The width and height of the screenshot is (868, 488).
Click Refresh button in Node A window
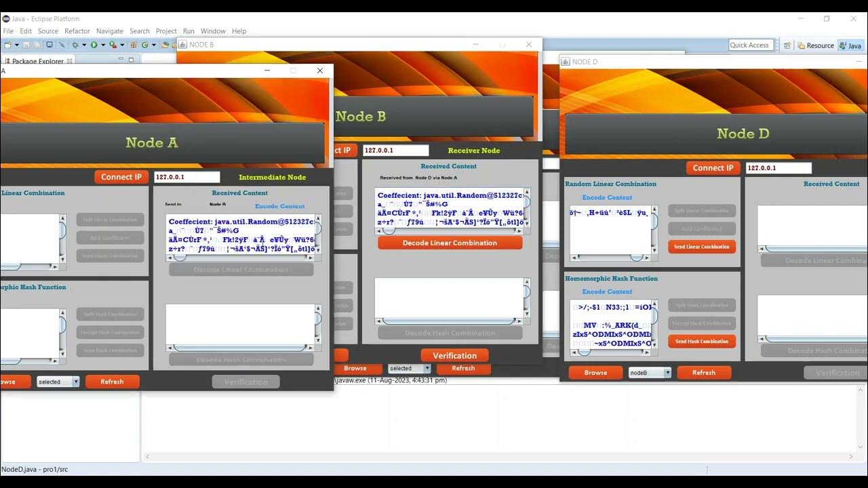[x=112, y=382]
